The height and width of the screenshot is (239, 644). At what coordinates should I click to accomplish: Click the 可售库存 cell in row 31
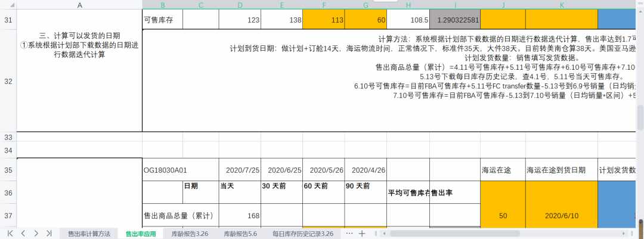click(x=163, y=19)
